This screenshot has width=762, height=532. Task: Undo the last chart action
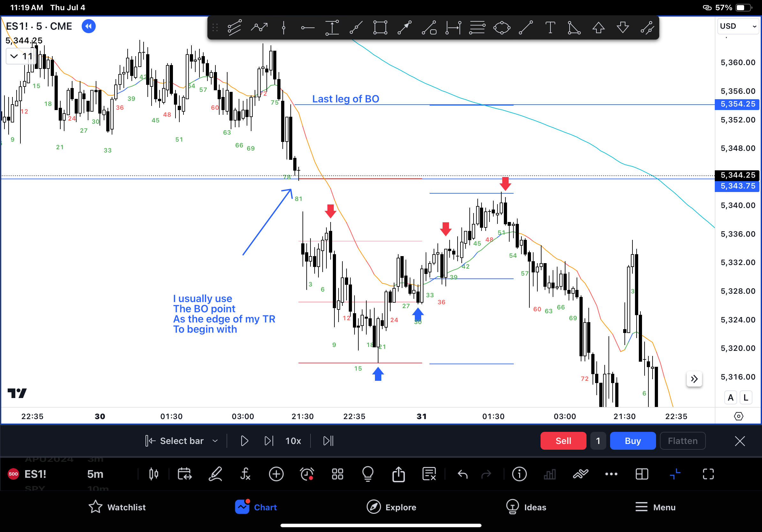(462, 474)
